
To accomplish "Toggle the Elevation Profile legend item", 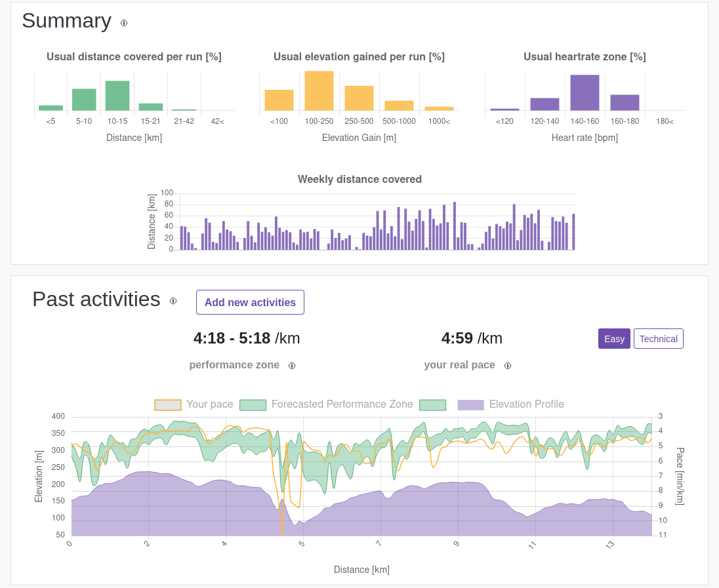I will point(526,404).
